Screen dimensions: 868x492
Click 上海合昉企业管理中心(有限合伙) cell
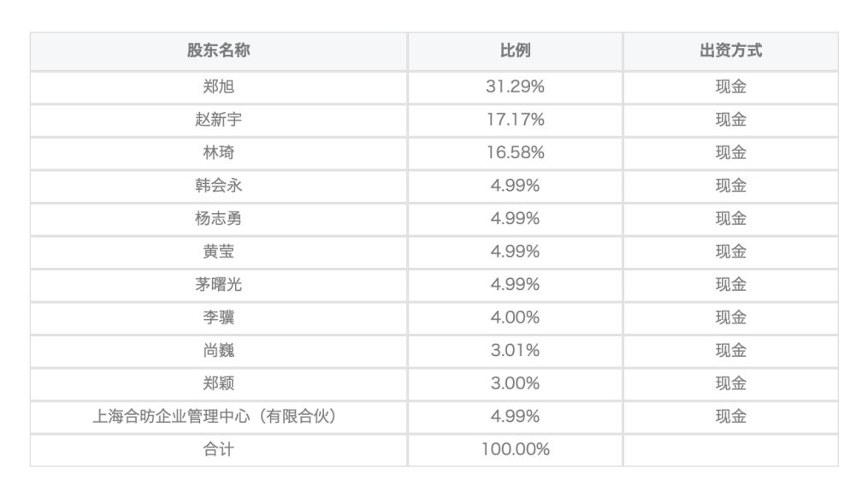[218, 417]
